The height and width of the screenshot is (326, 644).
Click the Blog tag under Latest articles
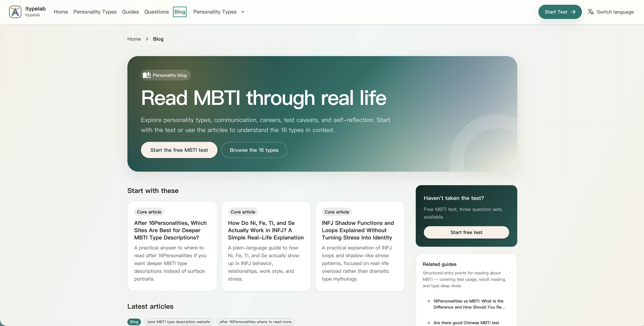click(x=134, y=322)
